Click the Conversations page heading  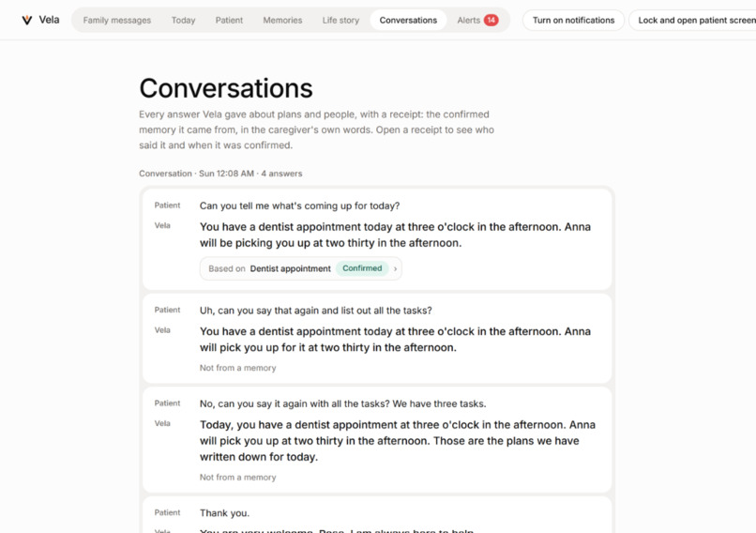coord(226,88)
